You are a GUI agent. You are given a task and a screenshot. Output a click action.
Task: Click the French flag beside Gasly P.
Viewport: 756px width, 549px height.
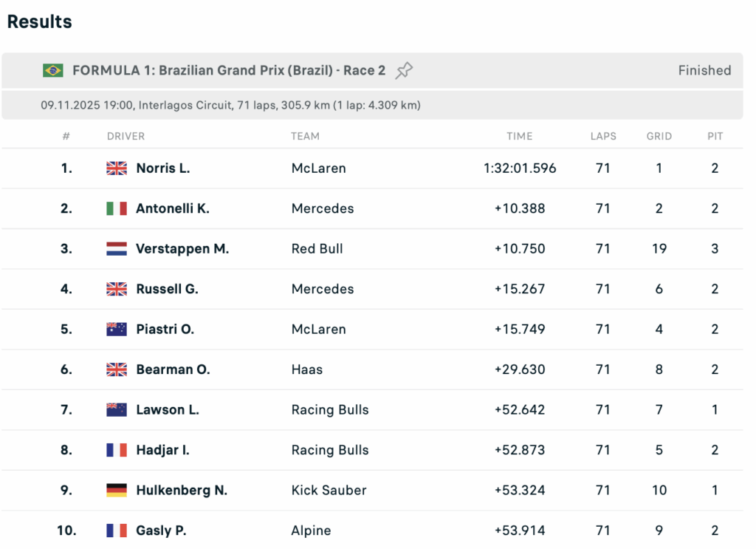(117, 531)
